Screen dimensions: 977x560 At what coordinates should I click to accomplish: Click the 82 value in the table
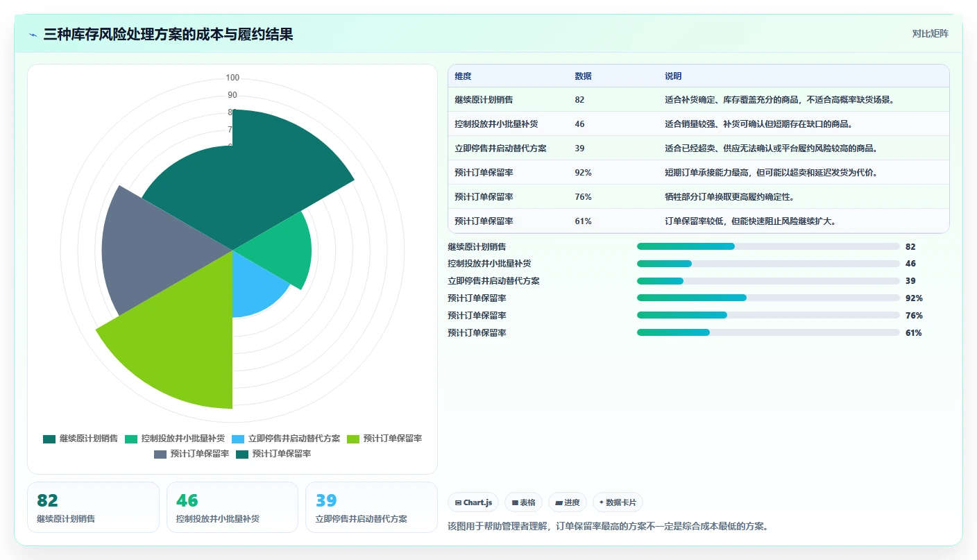pyautogui.click(x=579, y=100)
